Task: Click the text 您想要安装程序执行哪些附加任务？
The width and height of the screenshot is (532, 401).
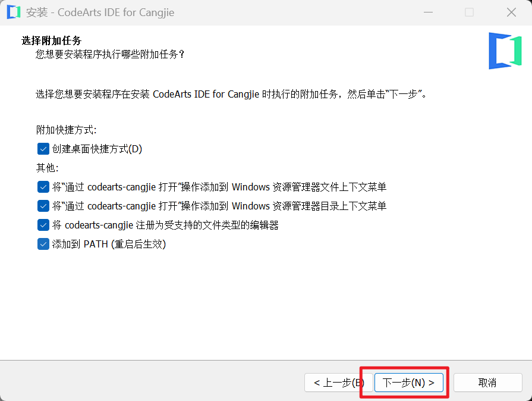Action: 110,54
